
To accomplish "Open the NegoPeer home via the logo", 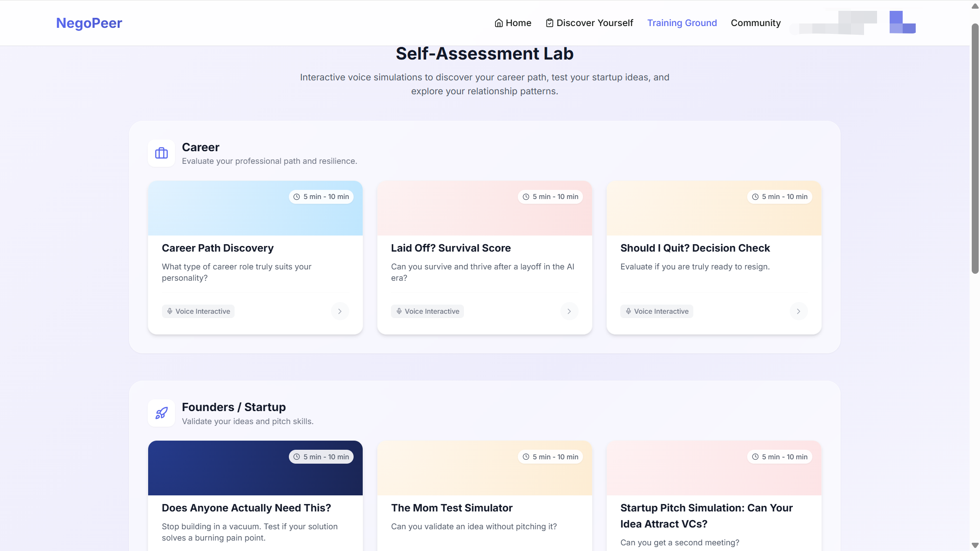I will (x=89, y=23).
